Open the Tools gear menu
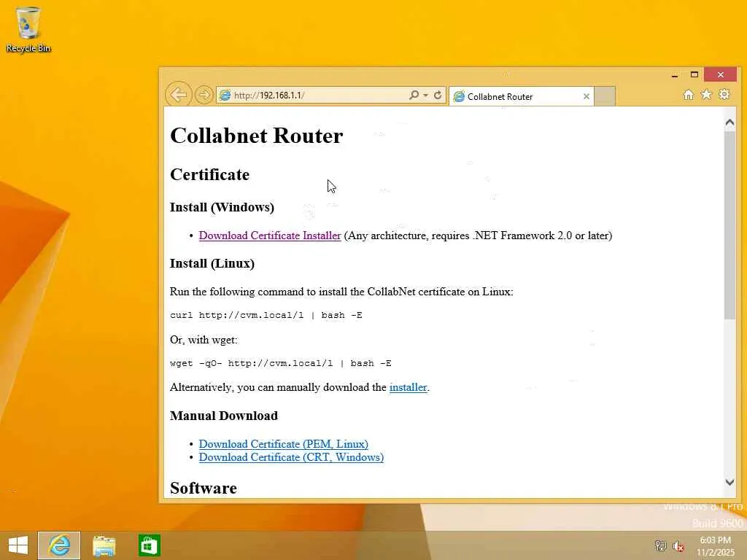 tap(724, 94)
